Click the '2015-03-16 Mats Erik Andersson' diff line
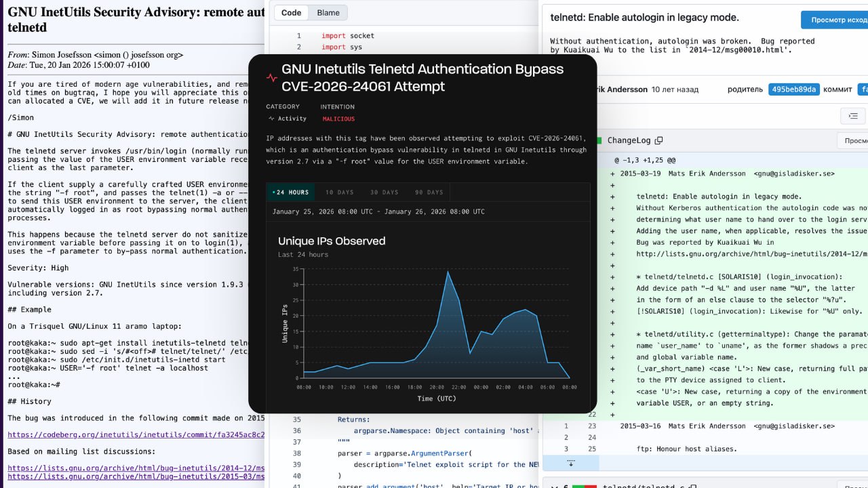 728,426
